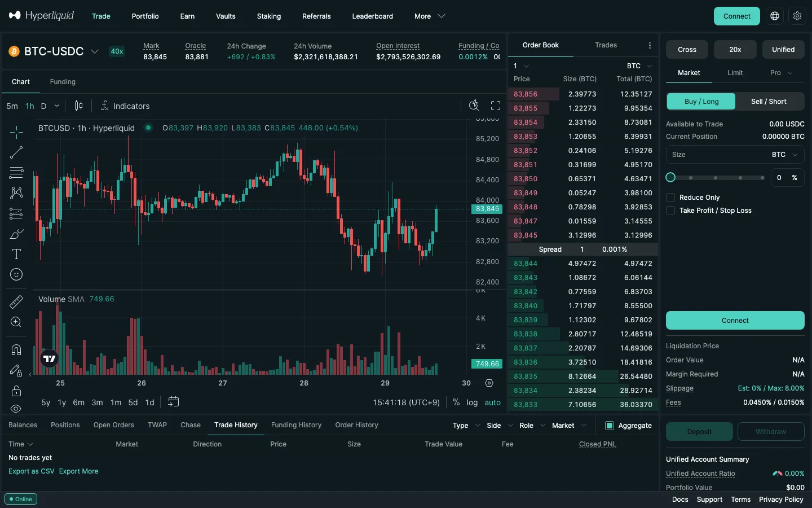Open the More navigation dropdown
Image resolution: width=812 pixels, height=508 pixels.
[x=430, y=16]
